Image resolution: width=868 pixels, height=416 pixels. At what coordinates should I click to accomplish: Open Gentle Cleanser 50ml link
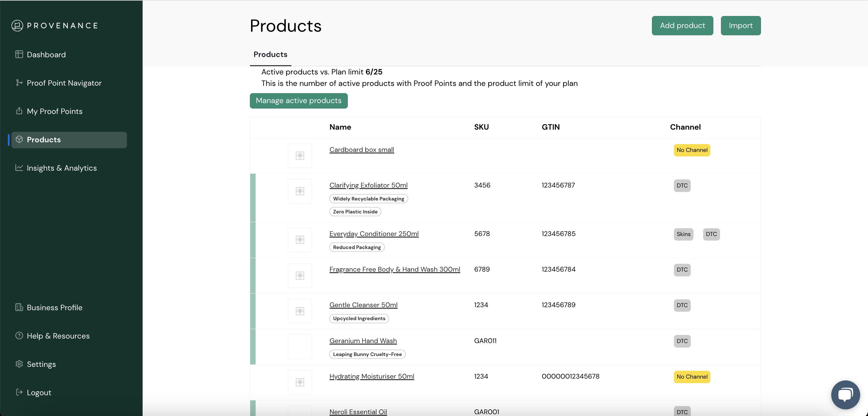[363, 305]
